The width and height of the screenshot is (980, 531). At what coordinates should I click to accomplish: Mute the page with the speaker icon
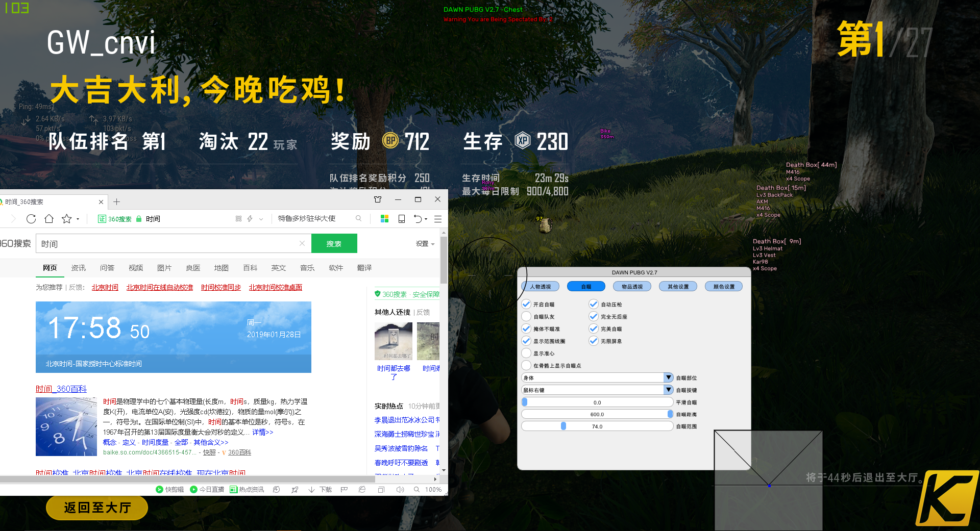pyautogui.click(x=400, y=490)
